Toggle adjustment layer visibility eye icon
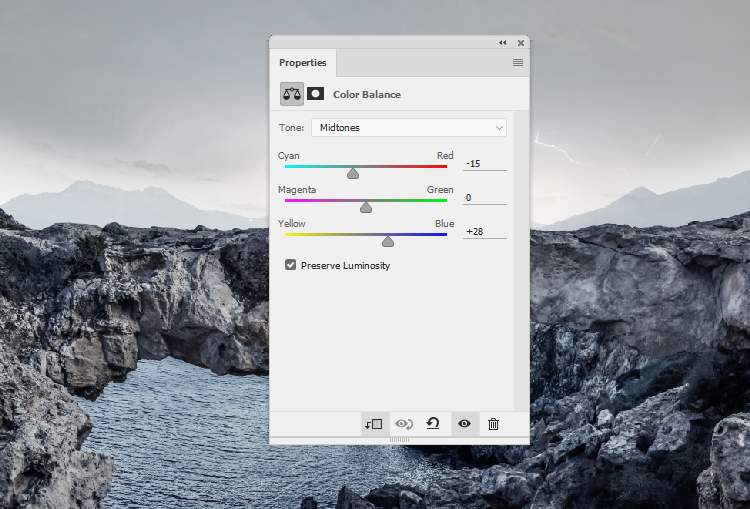The image size is (750, 509). 464,424
